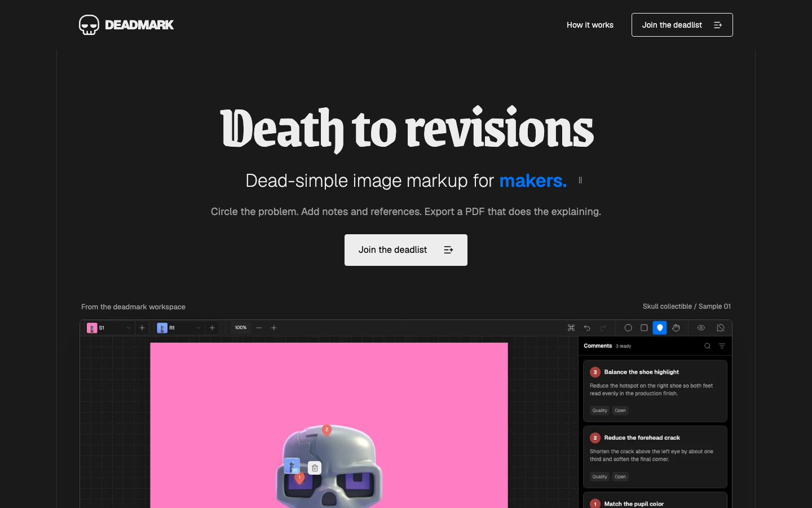
Task: Select the hand pan tool
Action: coord(676,328)
